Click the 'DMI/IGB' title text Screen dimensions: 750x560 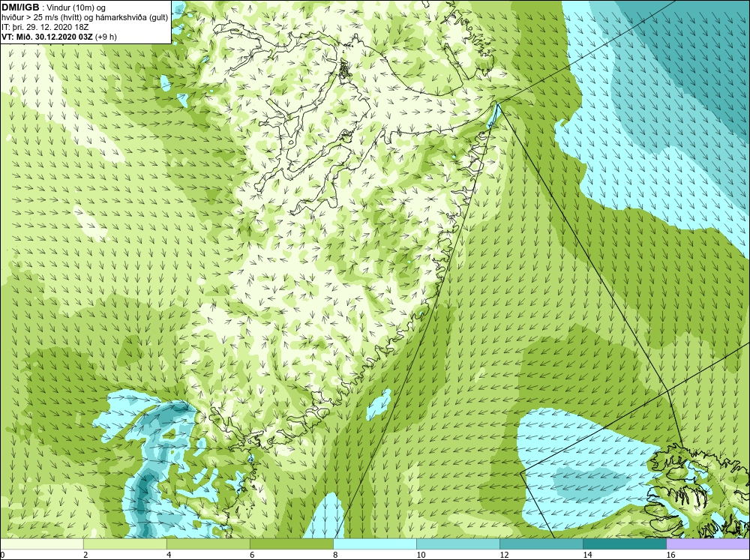(x=20, y=7)
